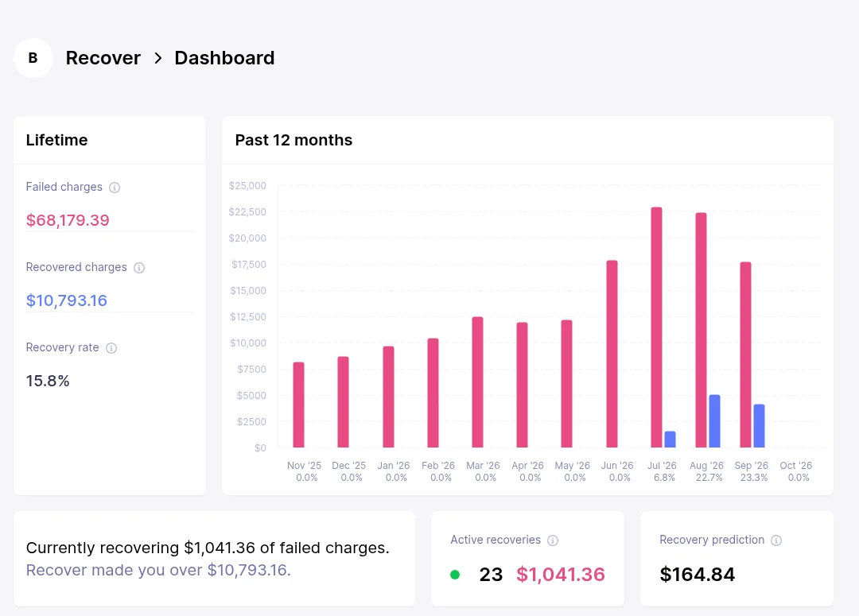Screen dimensions: 859x616
Task: Click the 22.7% rate under Aug '26
Action: click(x=709, y=478)
